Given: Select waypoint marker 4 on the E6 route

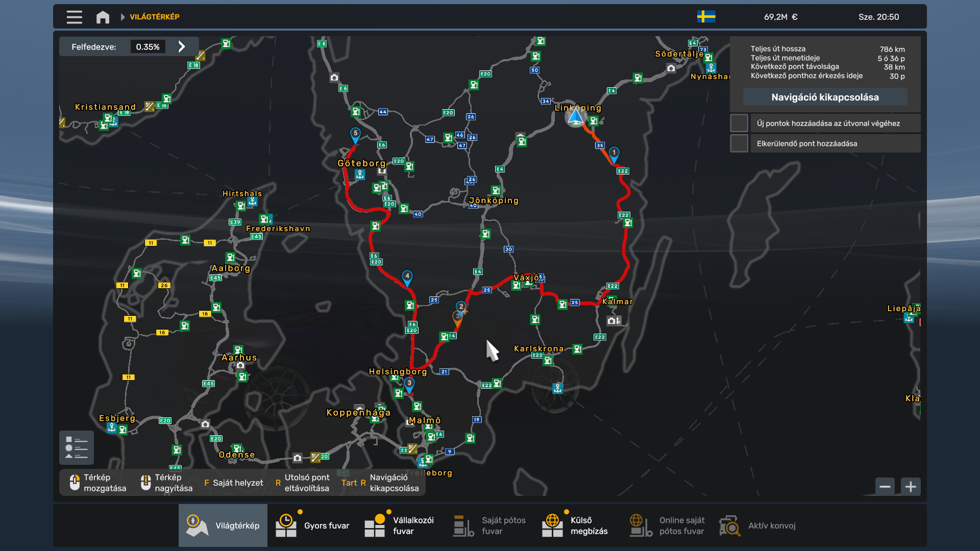Looking at the screenshot, I should pyautogui.click(x=407, y=278).
